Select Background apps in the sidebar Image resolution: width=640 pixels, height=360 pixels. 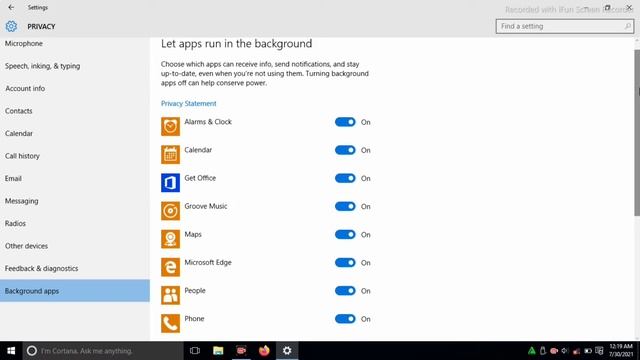(75, 291)
